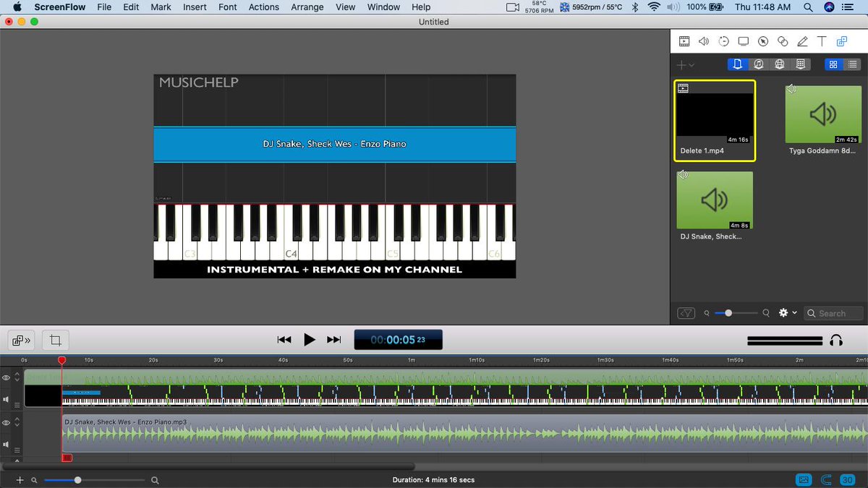Screen dimensions: 868x488
Task: Open the Mark menu
Action: [x=161, y=7]
